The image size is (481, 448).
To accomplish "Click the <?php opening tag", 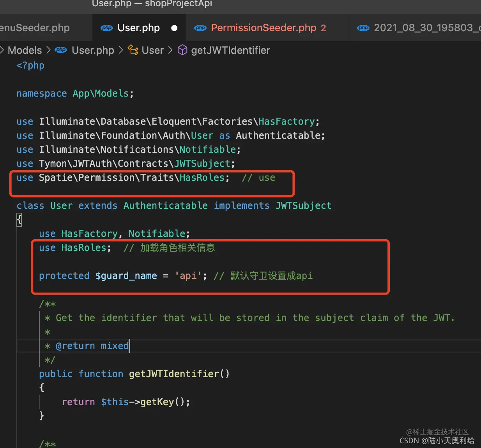I will pos(30,65).
